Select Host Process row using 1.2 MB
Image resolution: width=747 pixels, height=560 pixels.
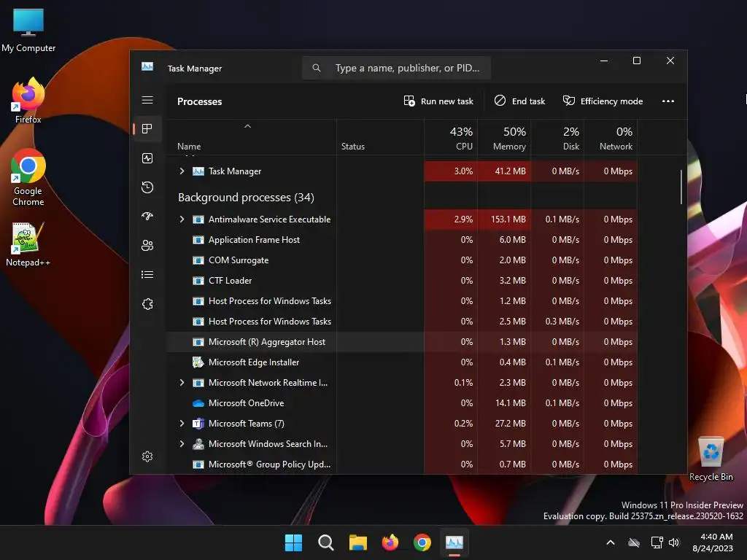tap(402, 301)
